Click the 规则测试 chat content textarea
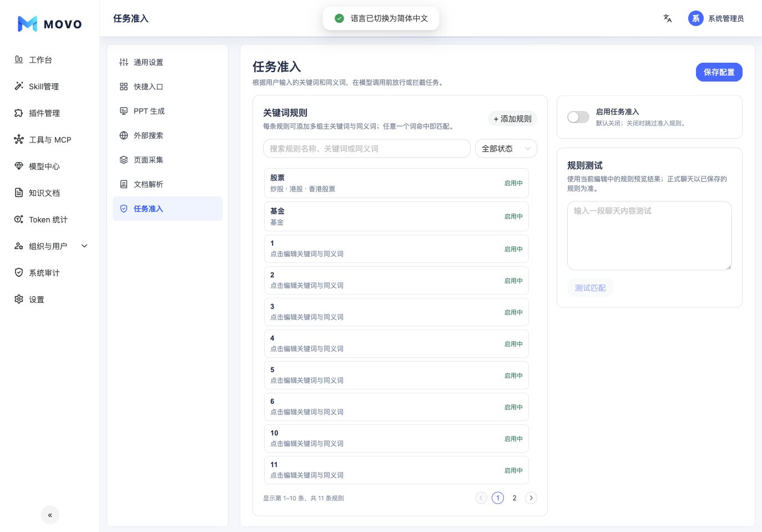 tap(649, 236)
